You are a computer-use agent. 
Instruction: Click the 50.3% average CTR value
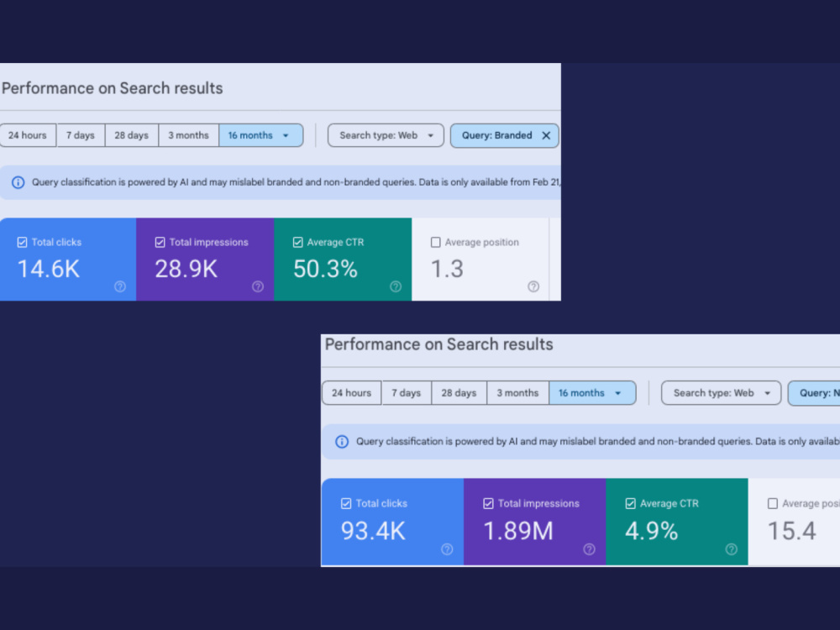point(325,269)
